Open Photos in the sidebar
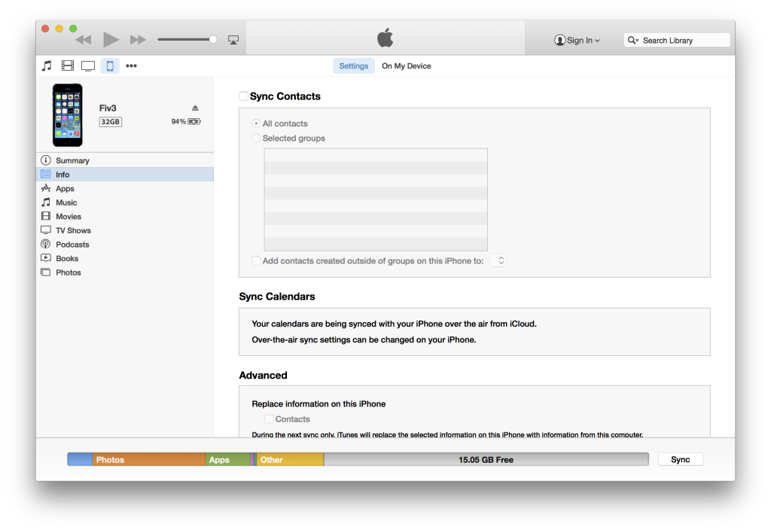 (x=125, y=272)
